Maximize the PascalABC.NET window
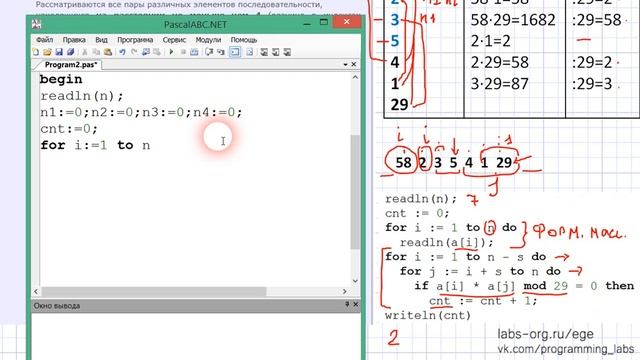Screen dimensions: 640x360 324,22
